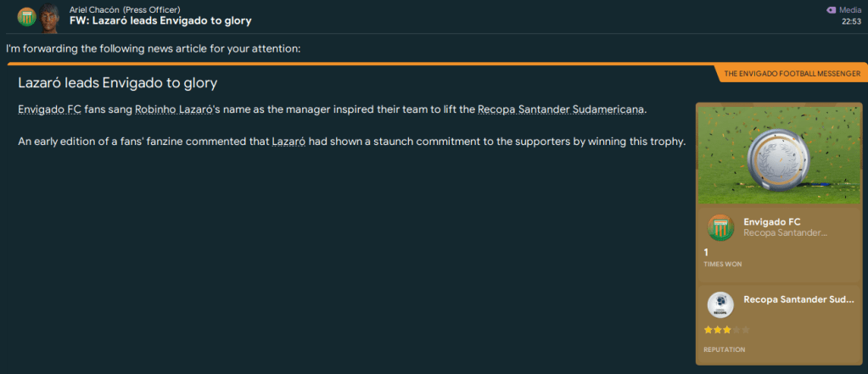Click the Envigado FC crest in side card

coord(720,227)
